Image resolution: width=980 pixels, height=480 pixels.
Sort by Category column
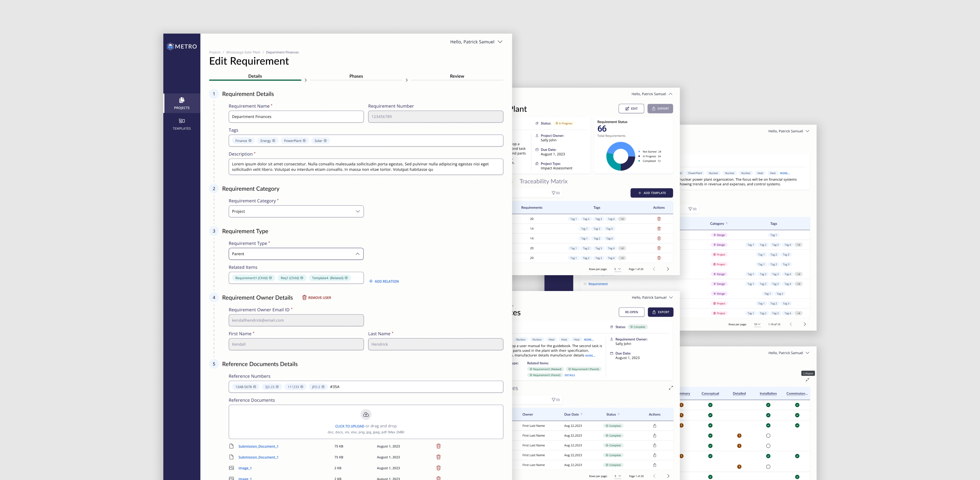719,223
